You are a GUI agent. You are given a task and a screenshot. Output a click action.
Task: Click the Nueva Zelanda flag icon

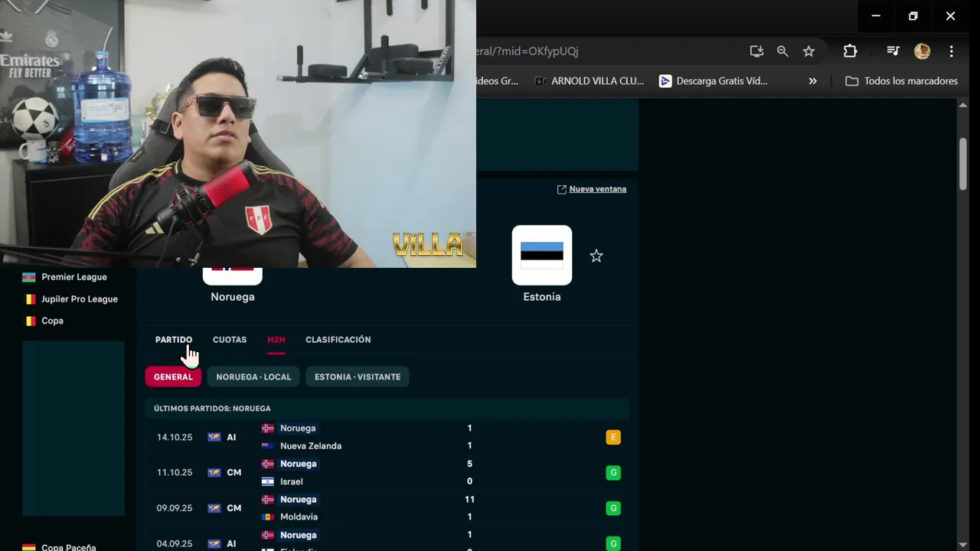pyautogui.click(x=267, y=446)
